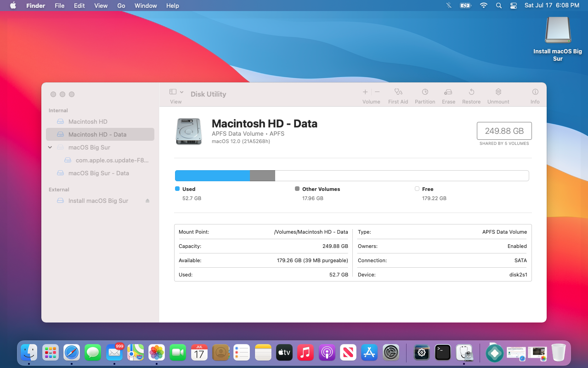Open Contacts from the Dock
The image size is (588, 368).
pyautogui.click(x=220, y=353)
